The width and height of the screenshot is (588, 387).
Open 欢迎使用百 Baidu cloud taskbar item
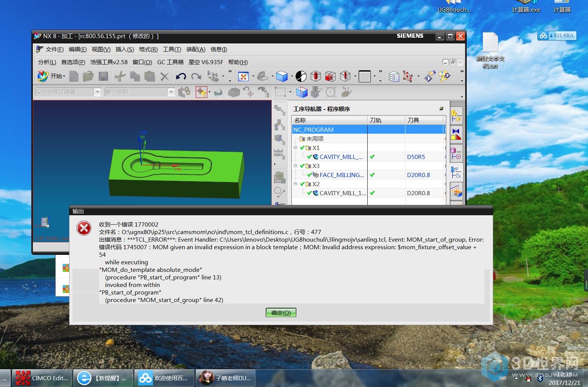pyautogui.click(x=164, y=378)
